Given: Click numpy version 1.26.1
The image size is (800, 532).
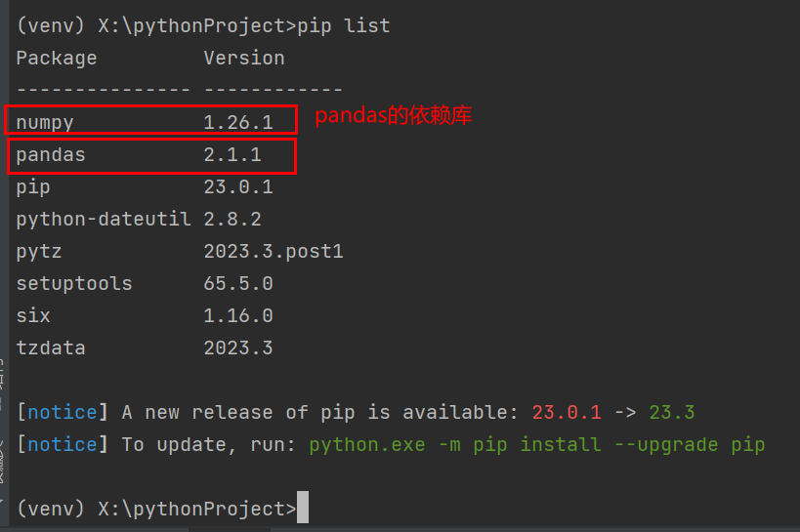Looking at the screenshot, I should coord(238,122).
